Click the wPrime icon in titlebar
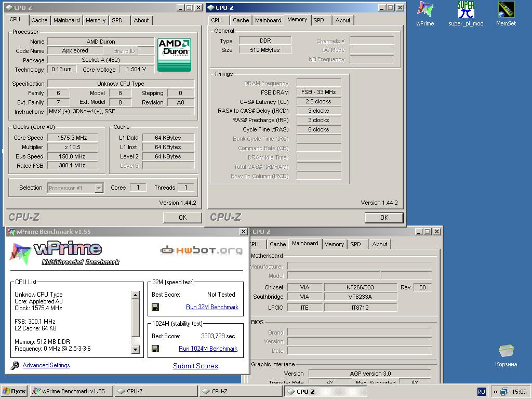The width and height of the screenshot is (532, 399). (x=11, y=232)
